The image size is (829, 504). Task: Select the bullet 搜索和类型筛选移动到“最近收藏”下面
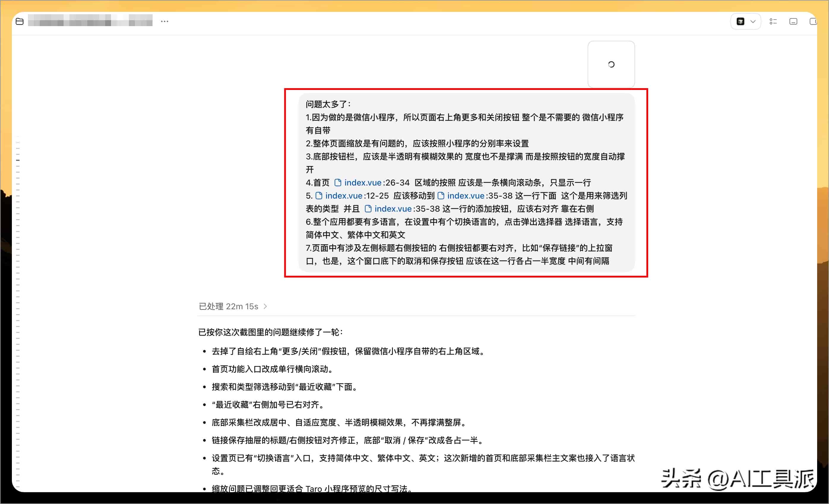[284, 387]
